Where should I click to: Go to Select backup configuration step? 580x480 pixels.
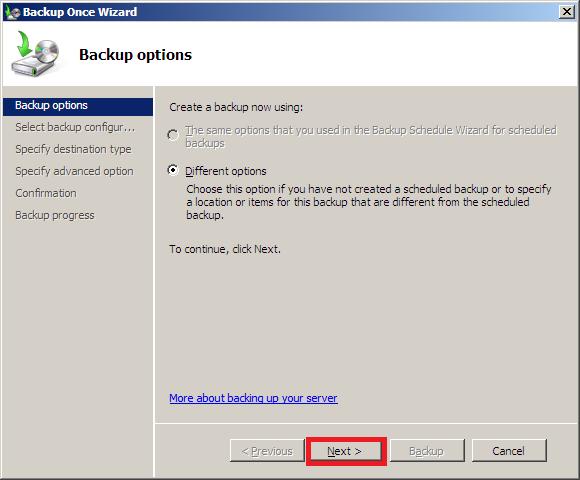click(x=75, y=127)
